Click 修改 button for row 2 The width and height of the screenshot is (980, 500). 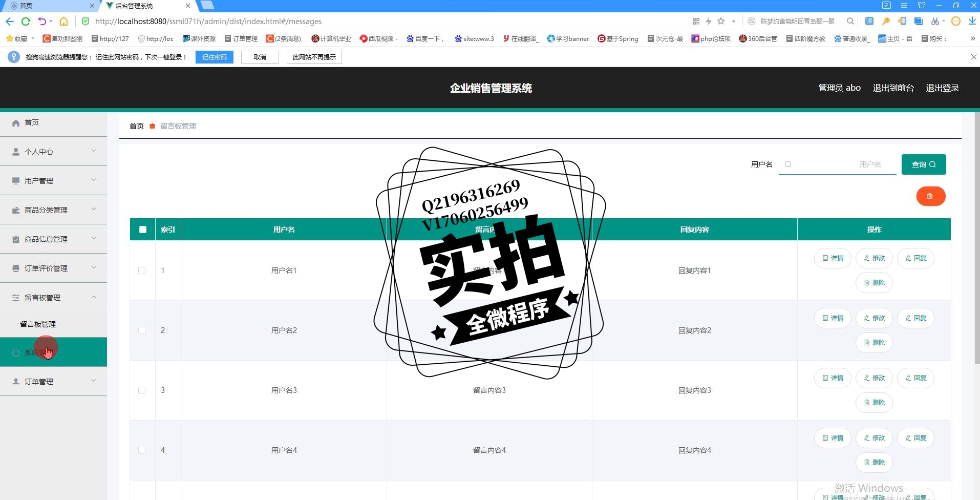[874, 318]
